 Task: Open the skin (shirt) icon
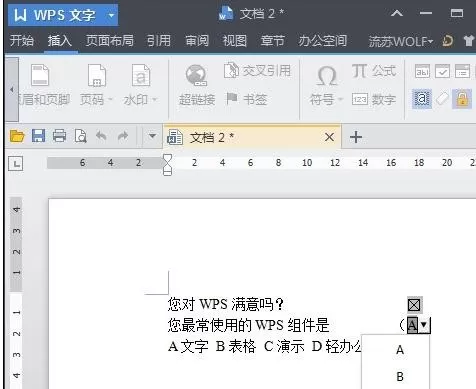468,41
